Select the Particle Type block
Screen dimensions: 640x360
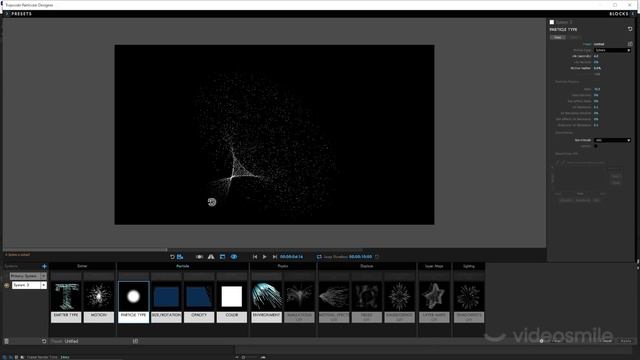tap(133, 302)
